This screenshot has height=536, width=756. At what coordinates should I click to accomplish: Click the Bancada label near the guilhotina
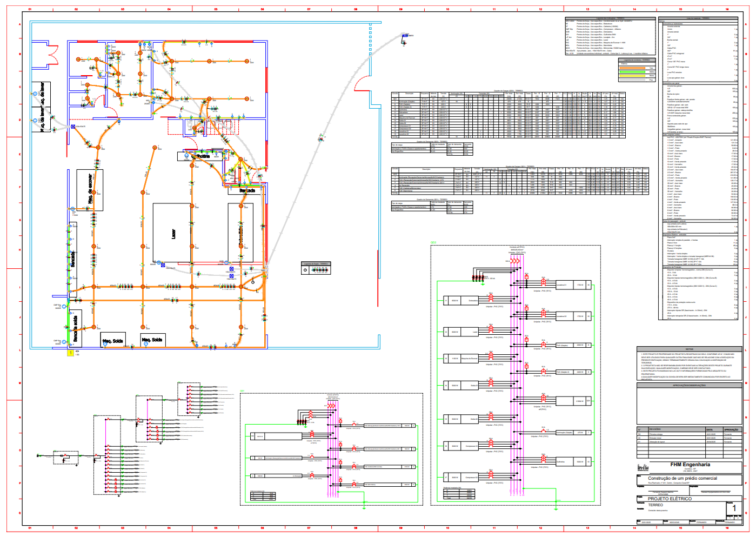point(247,190)
